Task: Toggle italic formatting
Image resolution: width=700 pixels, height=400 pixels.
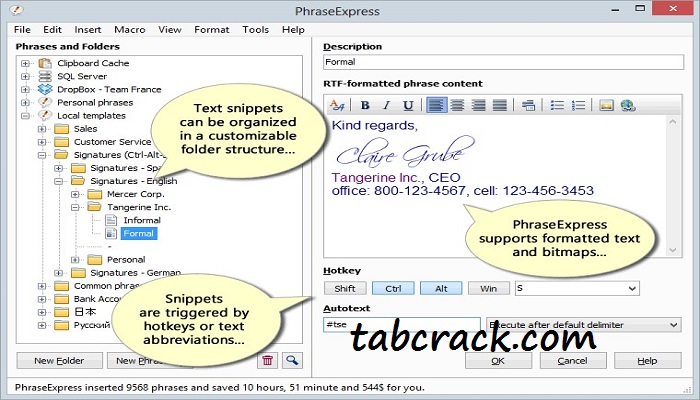Action: tap(386, 105)
